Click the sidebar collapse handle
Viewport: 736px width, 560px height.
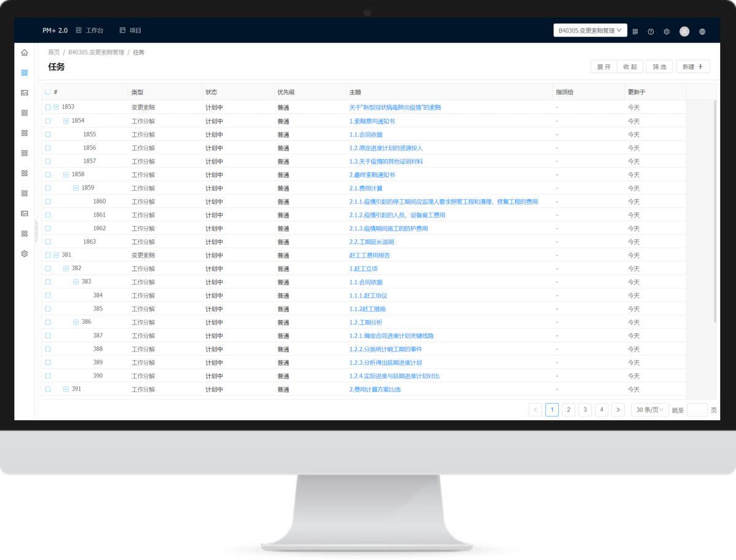pyautogui.click(x=36, y=231)
